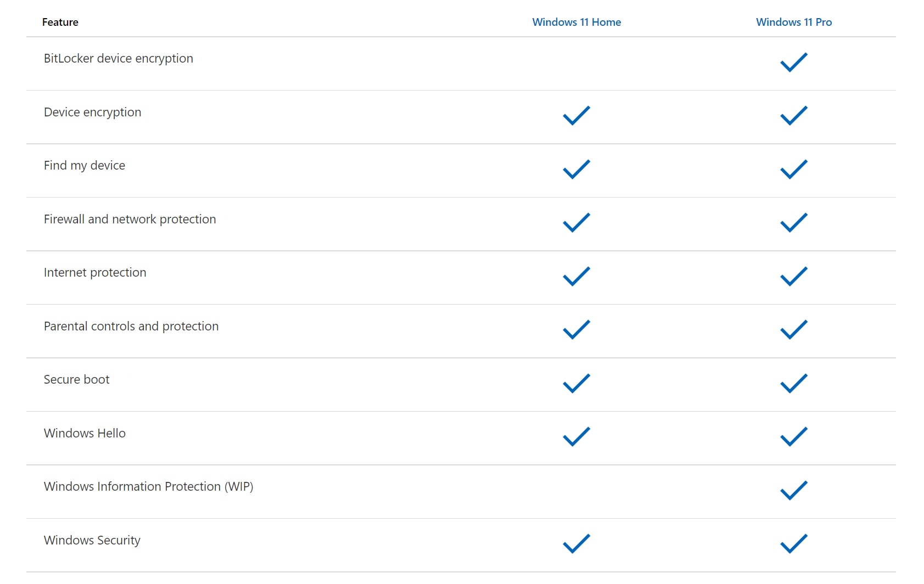The image size is (924, 584).
Task: Click Pro checkmark for Internet protection
Action: click(x=794, y=276)
